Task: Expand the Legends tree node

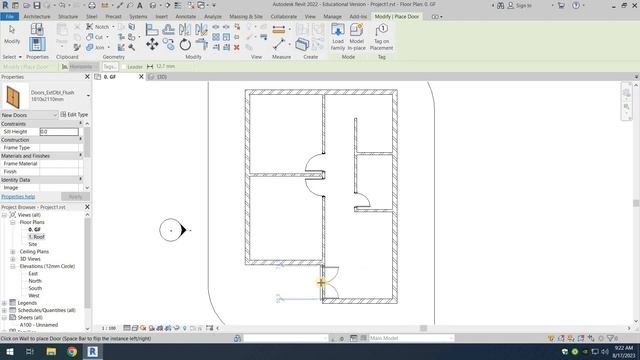Action: click(4, 303)
